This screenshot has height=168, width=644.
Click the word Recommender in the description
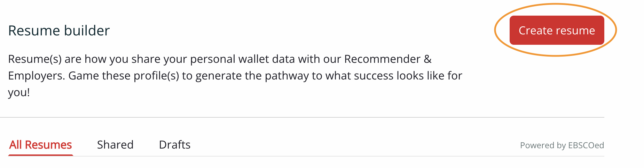click(382, 59)
